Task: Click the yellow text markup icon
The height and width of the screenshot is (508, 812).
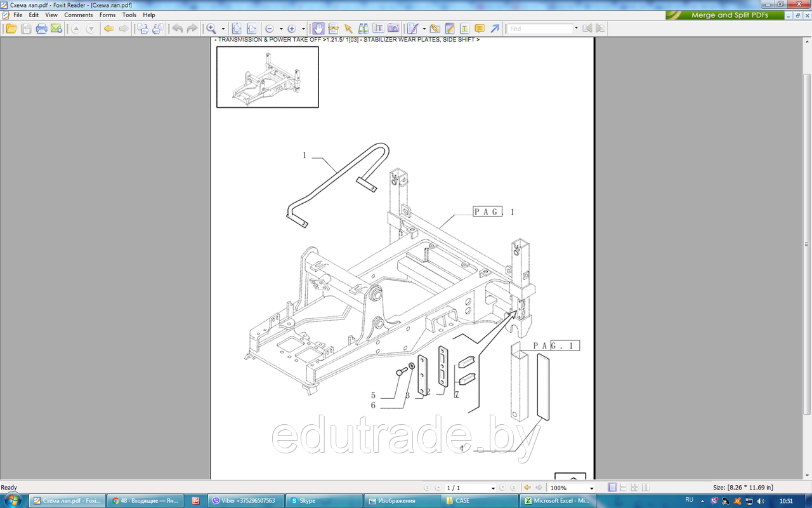Action: click(x=465, y=29)
